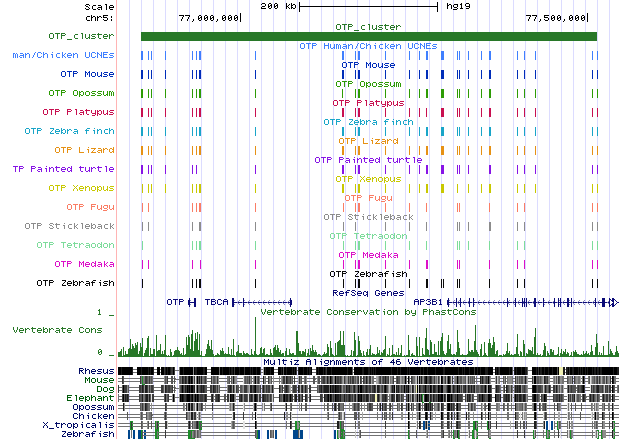Click the Rhesus alignment row label
620x439 pixels.
pyautogui.click(x=96, y=371)
